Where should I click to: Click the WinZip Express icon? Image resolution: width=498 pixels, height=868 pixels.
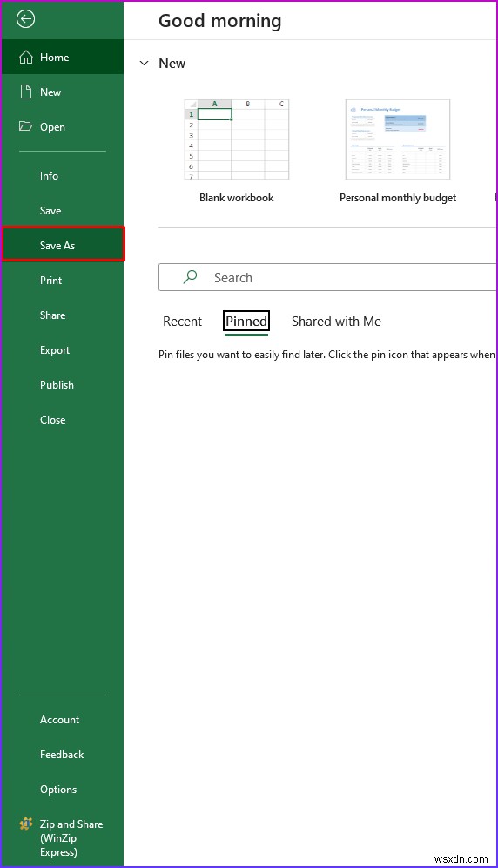(x=25, y=824)
